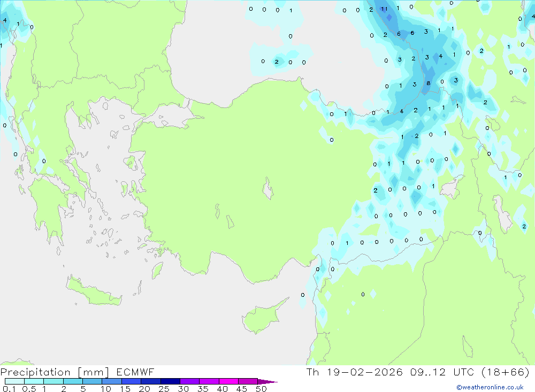
Task: Pick the 5–10 mm legend swatch
Action: pyautogui.click(x=92, y=381)
